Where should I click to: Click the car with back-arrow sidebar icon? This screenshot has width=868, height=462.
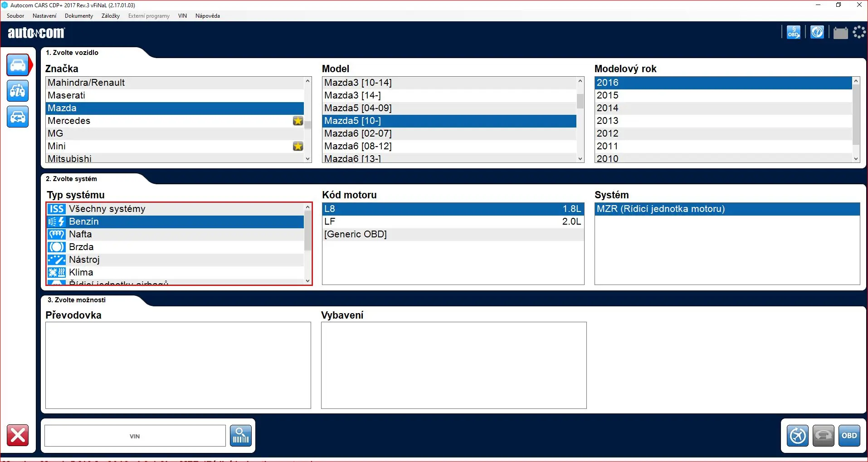[18, 117]
